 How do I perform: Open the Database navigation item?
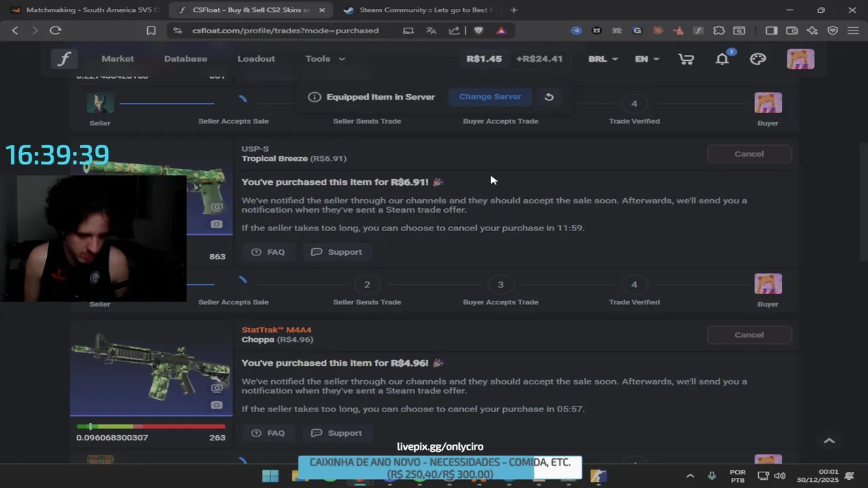185,59
